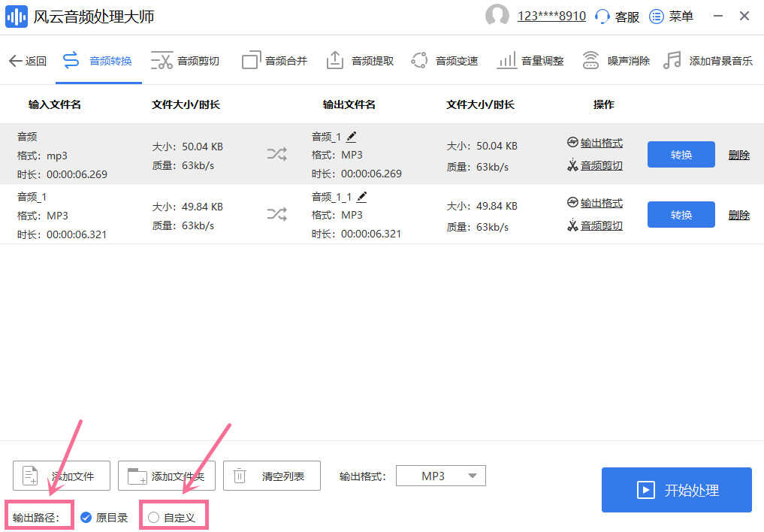Go to the 音频提取 tab
Screen dimensions: 764x532
[x=360, y=61]
